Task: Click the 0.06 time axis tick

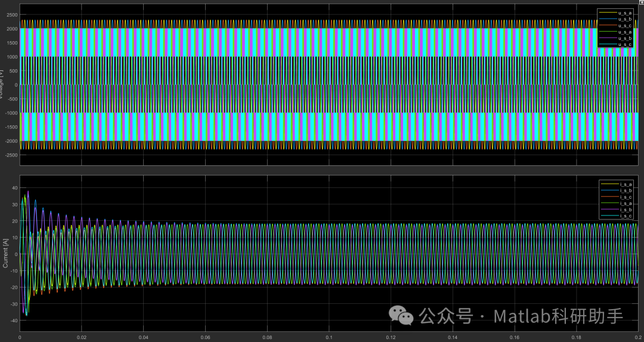Action: pos(205,337)
